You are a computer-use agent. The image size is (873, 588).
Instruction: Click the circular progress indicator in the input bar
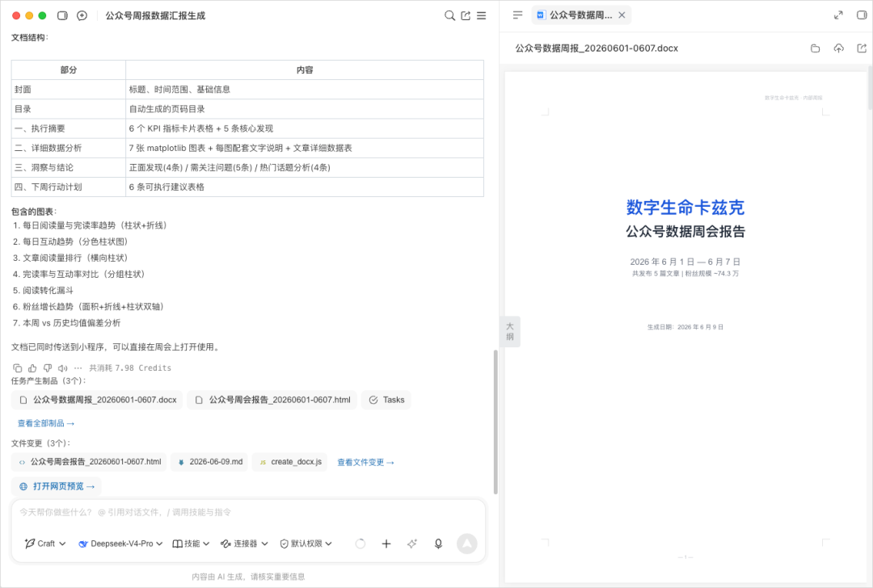tap(361, 544)
